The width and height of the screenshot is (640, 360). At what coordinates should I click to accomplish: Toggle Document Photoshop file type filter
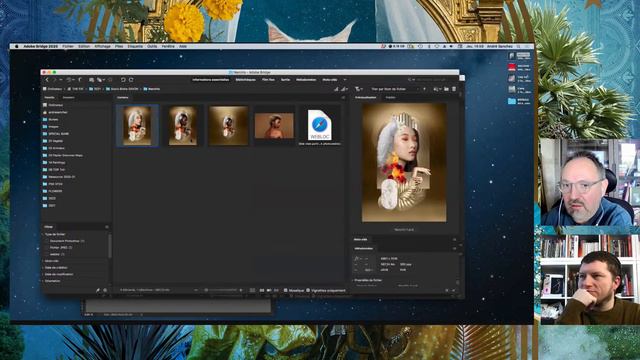67,241
